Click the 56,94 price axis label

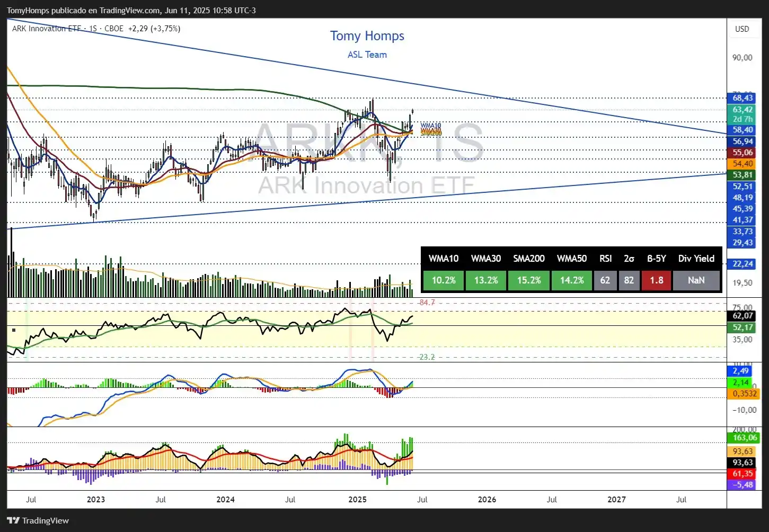(x=743, y=141)
